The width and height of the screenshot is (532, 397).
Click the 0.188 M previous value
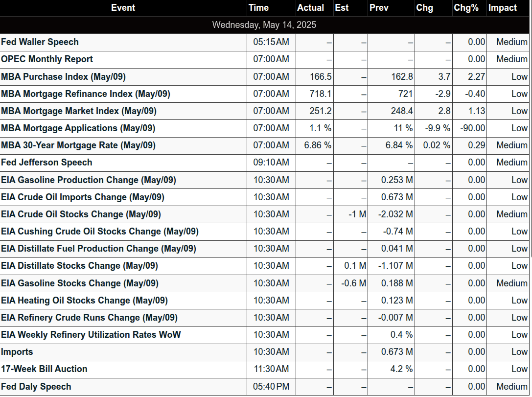tap(397, 283)
